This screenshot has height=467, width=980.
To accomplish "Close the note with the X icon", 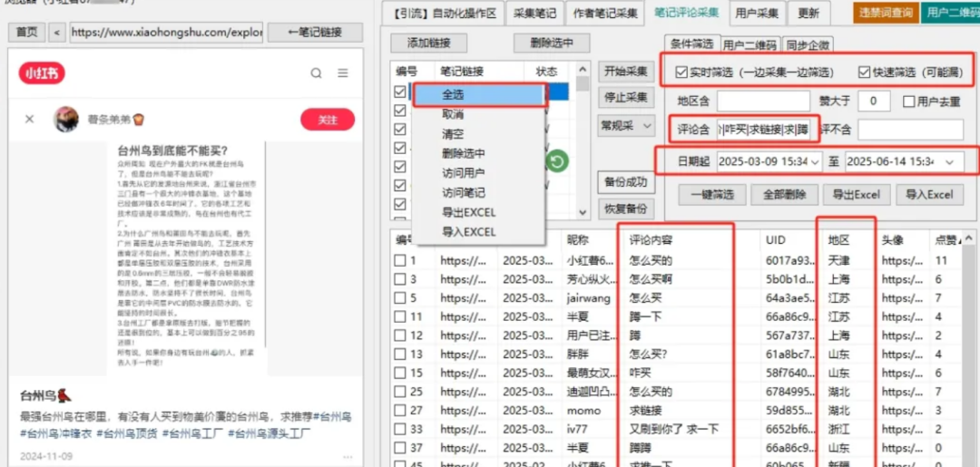I will (x=29, y=119).
